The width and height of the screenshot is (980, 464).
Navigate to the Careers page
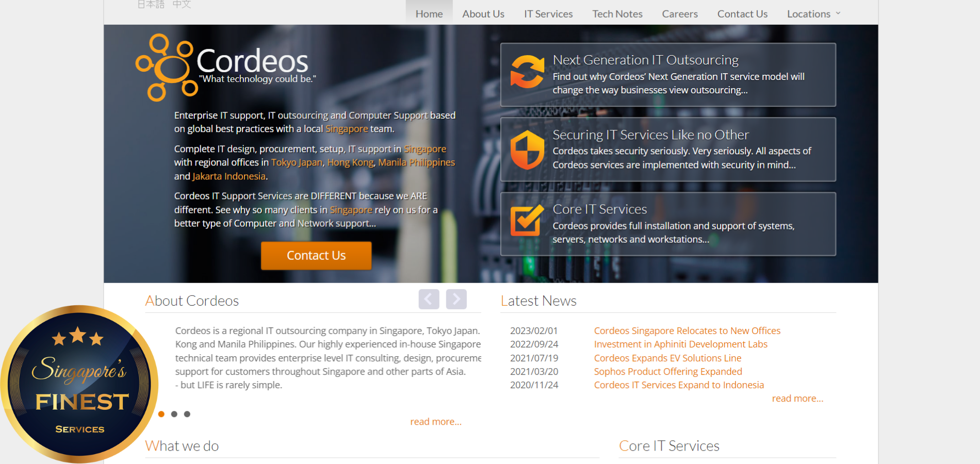pyautogui.click(x=679, y=14)
